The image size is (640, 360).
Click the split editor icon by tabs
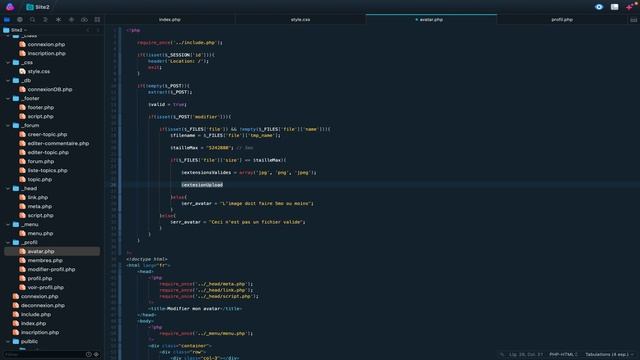click(633, 20)
